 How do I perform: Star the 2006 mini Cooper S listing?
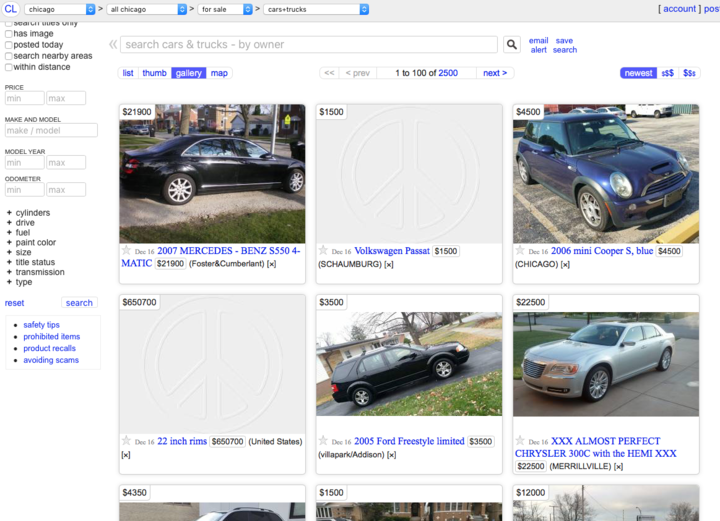[520, 250]
